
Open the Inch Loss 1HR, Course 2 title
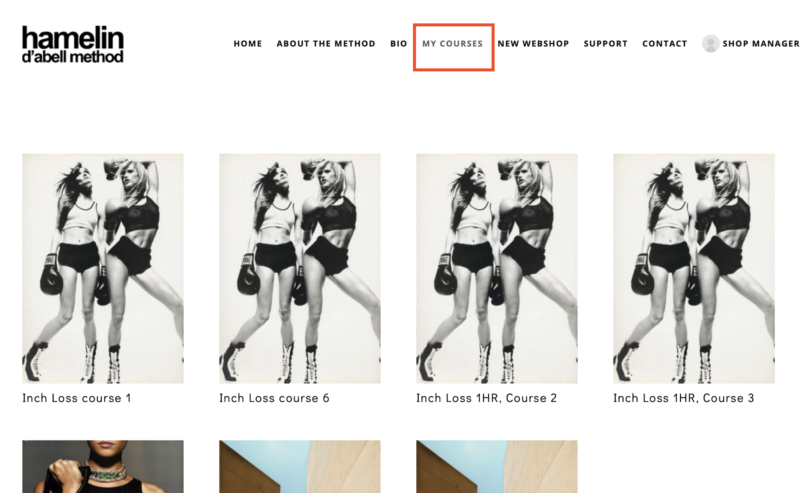[x=486, y=398]
